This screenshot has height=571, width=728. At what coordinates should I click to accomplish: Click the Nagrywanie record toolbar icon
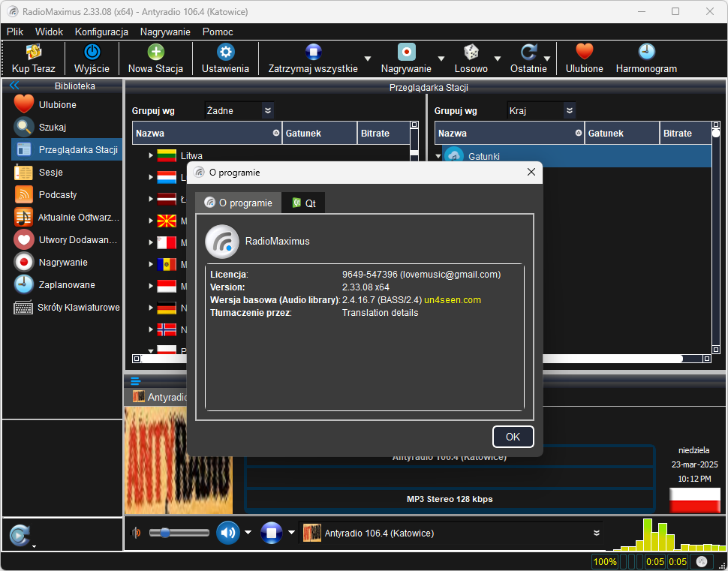pyautogui.click(x=407, y=52)
